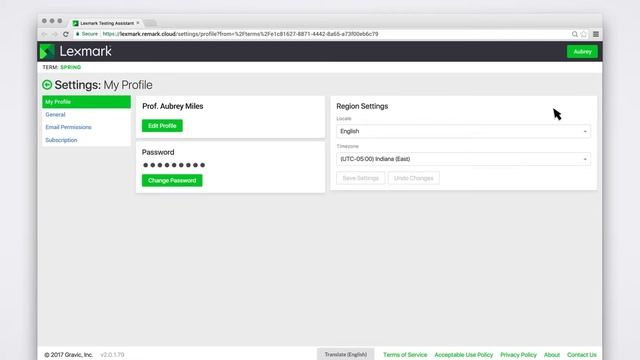Click the Save Settings button
Viewport: 640px width, 360px height.
pyautogui.click(x=360, y=178)
